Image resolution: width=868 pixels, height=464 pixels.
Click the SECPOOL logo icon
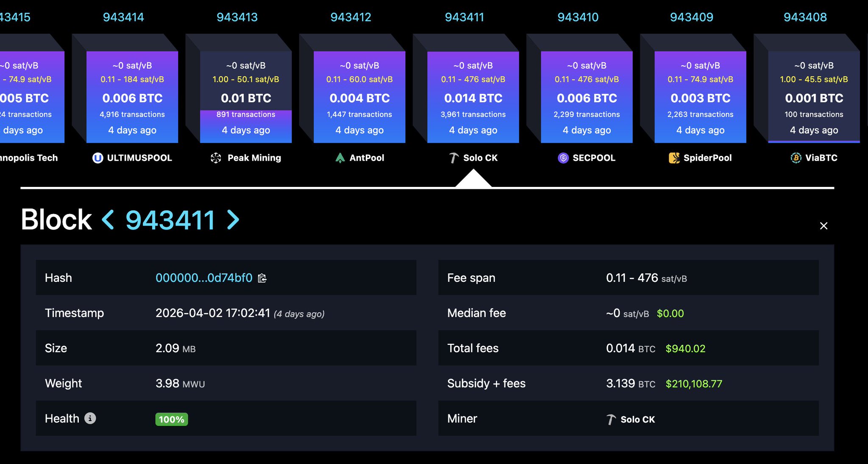coord(563,158)
